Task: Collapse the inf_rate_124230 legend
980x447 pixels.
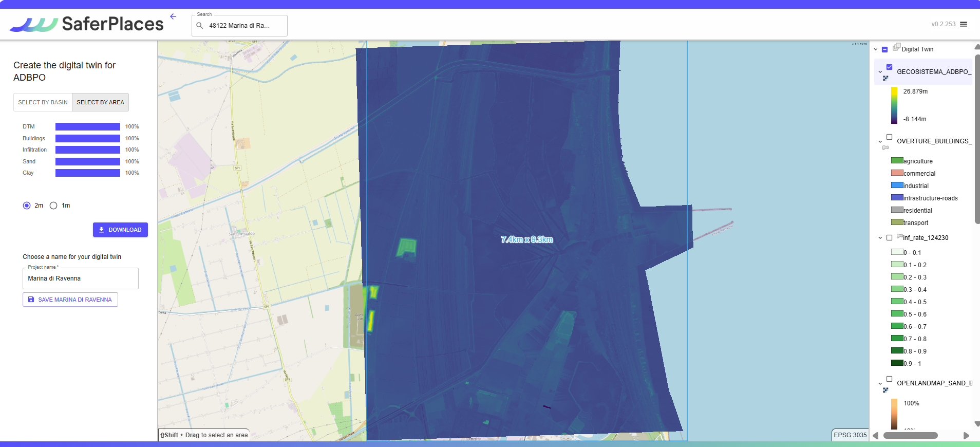Action: 880,238
